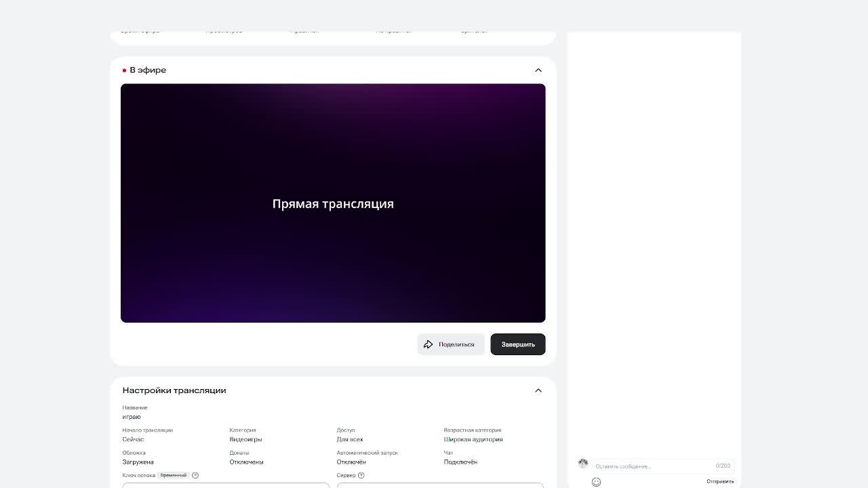Viewport: 868px width, 488px height.
Task: Collapse the В эфире section
Action: tap(538, 70)
